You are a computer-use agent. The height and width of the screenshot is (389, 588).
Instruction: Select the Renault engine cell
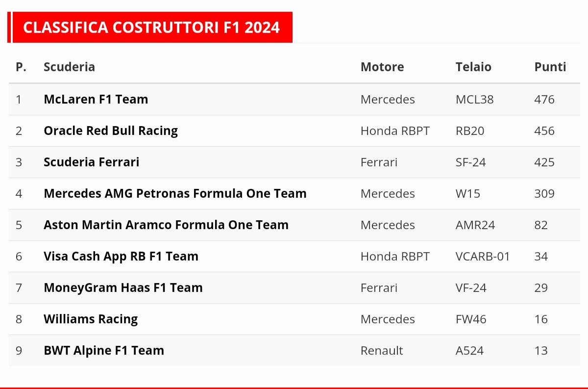381,351
